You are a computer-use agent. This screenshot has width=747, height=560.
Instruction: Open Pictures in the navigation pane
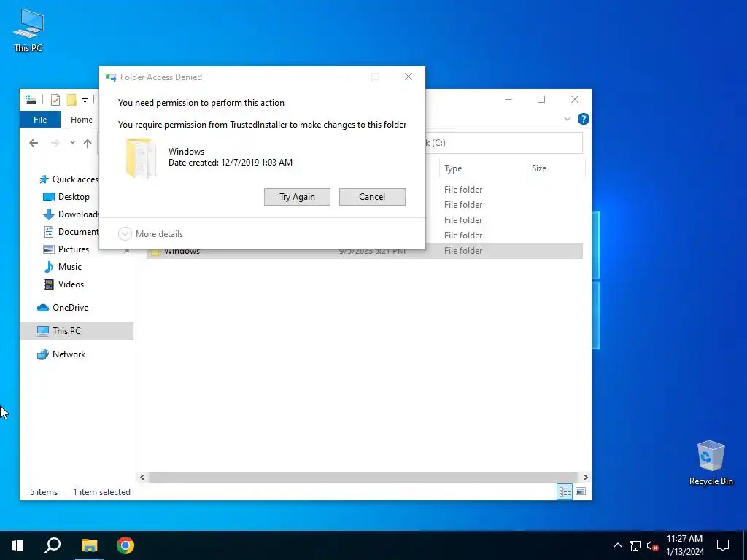[x=66, y=249]
